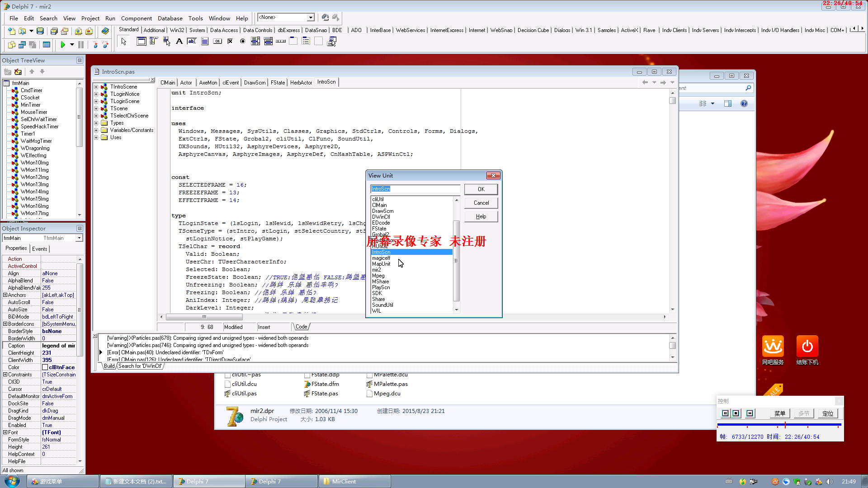Click the Open file toolbar icon

(x=22, y=31)
